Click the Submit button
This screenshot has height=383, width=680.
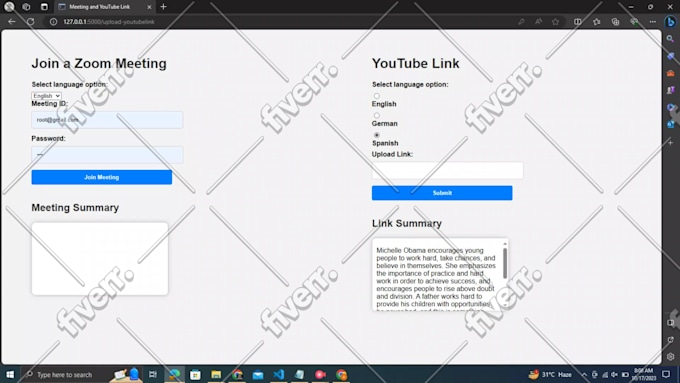click(x=442, y=193)
